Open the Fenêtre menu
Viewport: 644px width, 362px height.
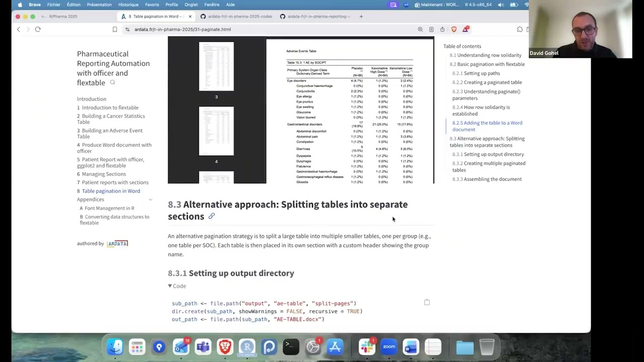(x=212, y=5)
